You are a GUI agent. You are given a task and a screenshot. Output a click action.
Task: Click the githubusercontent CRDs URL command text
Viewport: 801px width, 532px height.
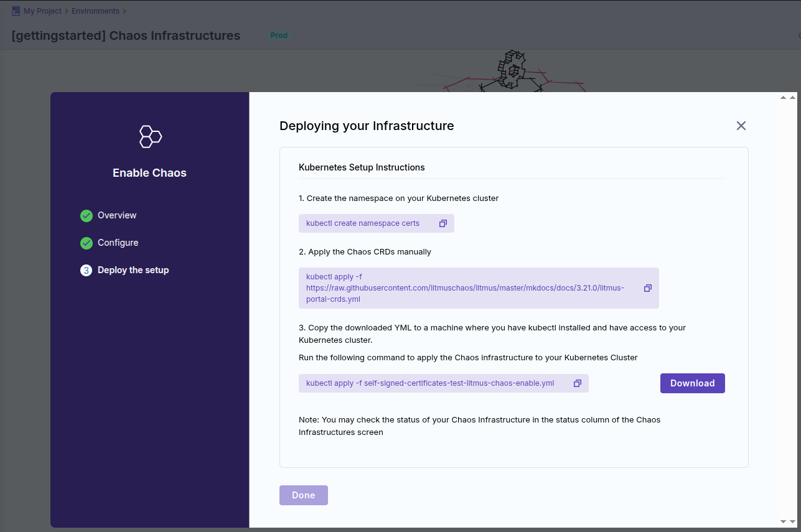464,288
